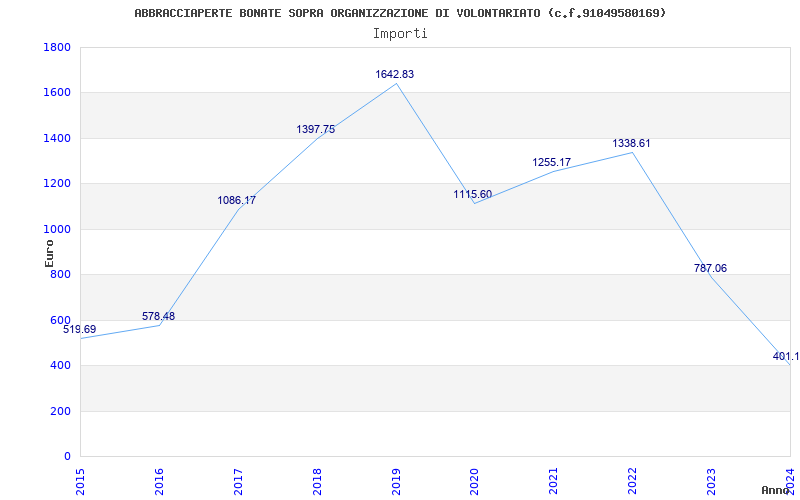The height and width of the screenshot is (500, 800).
Task: Select the 1115.60 data label
Action: click(472, 194)
